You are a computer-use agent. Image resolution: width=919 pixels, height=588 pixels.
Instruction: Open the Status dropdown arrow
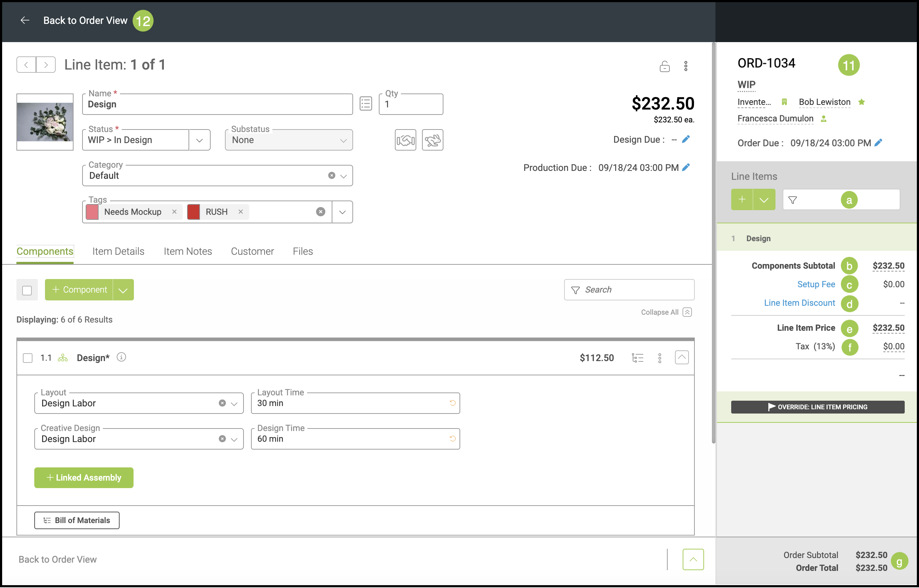(199, 140)
